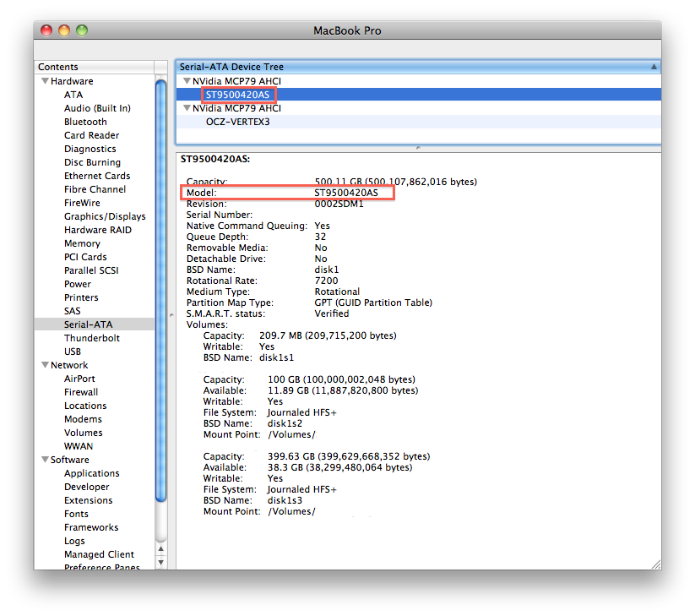The height and width of the screenshot is (616, 695).
Task: Select Parallel SCSI entry
Action: pos(91,270)
